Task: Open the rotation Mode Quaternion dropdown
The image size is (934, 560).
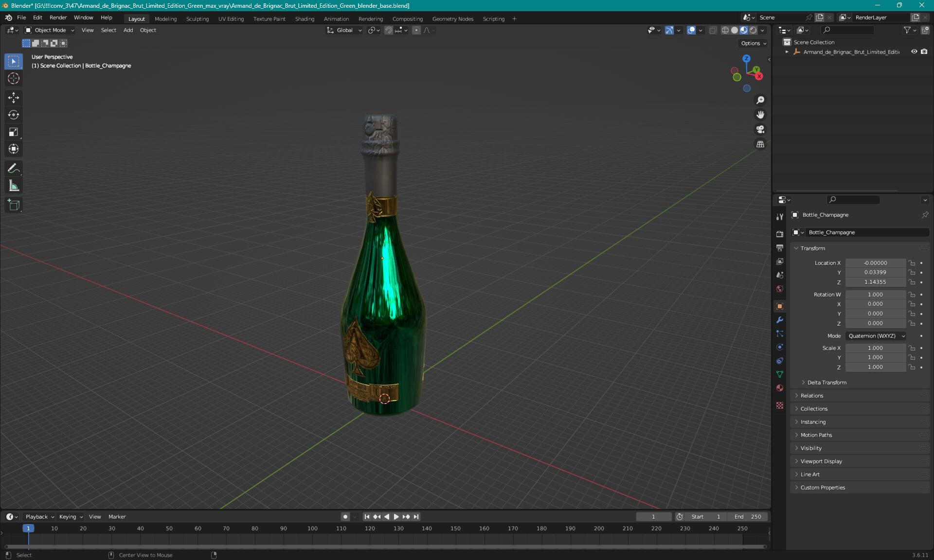Action: [876, 336]
